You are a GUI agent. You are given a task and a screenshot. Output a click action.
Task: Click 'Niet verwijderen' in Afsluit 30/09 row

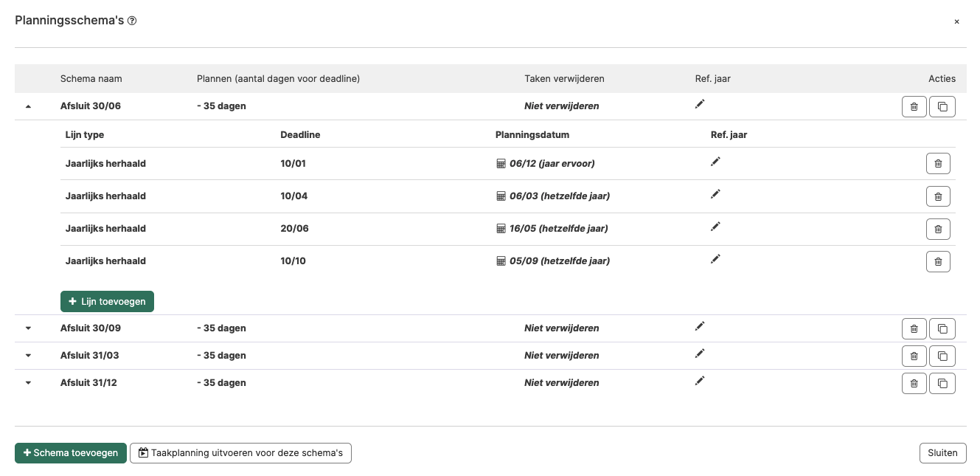tap(562, 328)
